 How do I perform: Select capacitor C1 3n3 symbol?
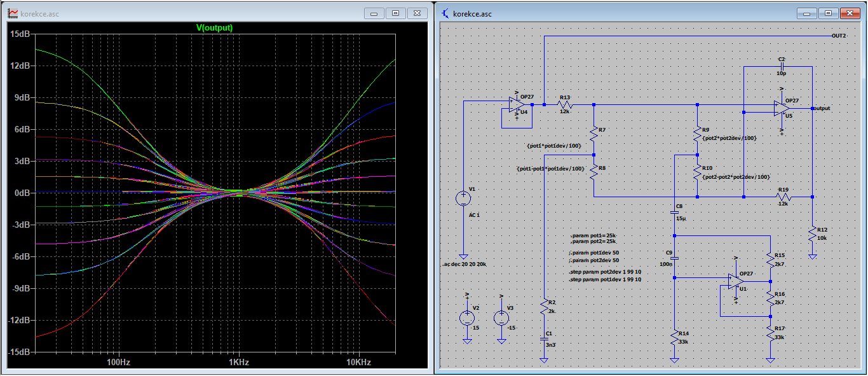click(544, 340)
